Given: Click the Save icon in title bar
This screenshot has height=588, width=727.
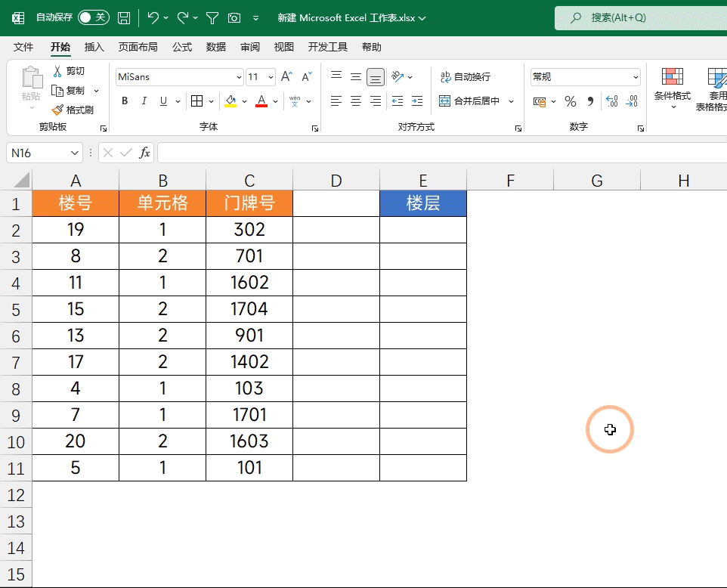Looking at the screenshot, I should pyautogui.click(x=124, y=18).
